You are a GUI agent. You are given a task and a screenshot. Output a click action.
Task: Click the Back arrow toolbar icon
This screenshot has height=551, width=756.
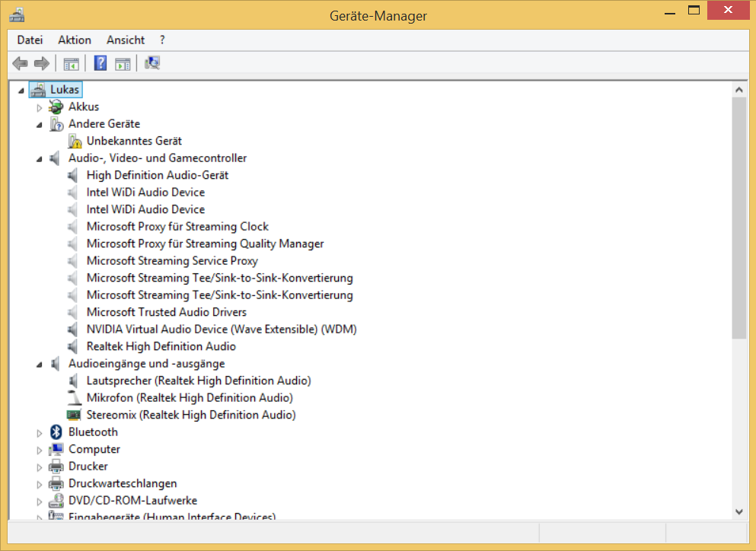(20, 63)
